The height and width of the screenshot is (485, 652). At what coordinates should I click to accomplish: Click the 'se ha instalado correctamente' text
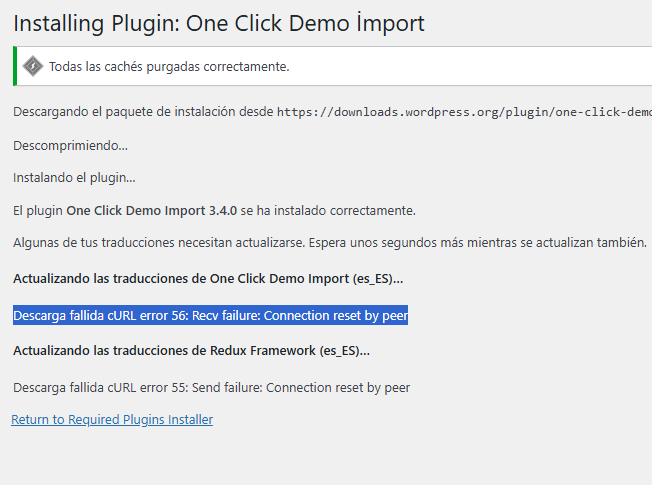tap(327, 211)
